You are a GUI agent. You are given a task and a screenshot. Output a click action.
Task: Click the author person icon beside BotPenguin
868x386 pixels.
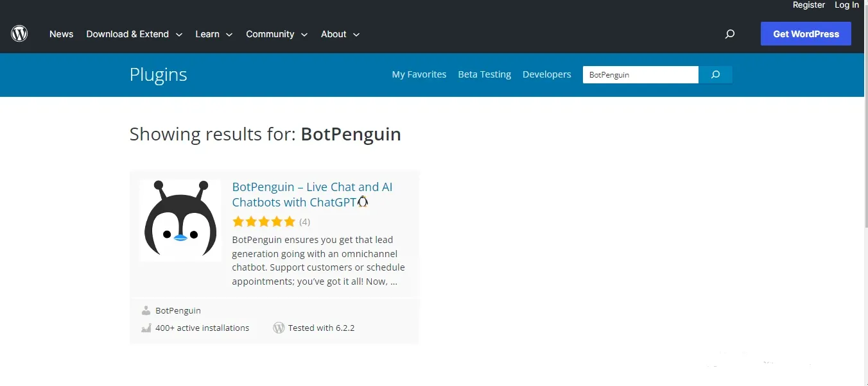tap(146, 310)
